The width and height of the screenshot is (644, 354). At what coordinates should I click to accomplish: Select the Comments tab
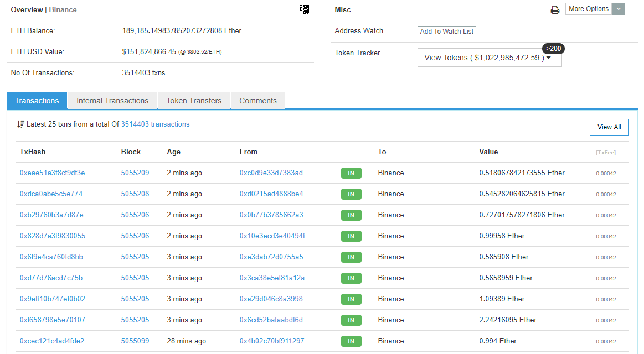tap(257, 101)
